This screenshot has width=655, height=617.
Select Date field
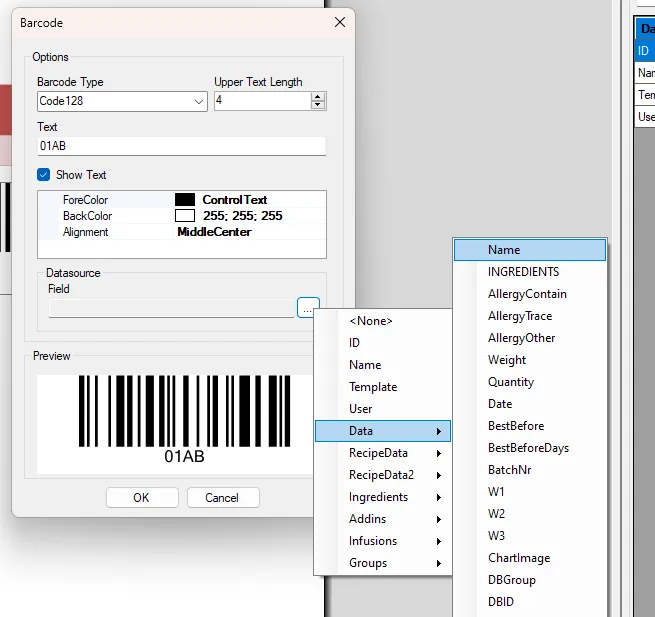click(x=530, y=404)
